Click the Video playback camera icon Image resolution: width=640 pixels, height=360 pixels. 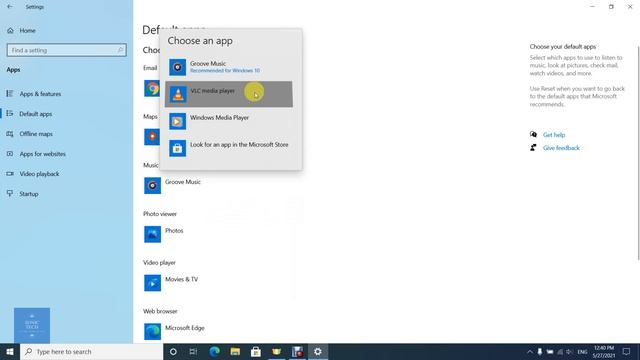(10, 173)
